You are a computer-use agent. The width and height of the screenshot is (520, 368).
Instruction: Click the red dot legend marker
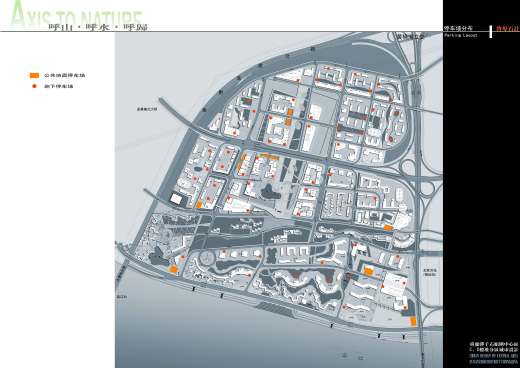coord(34,86)
